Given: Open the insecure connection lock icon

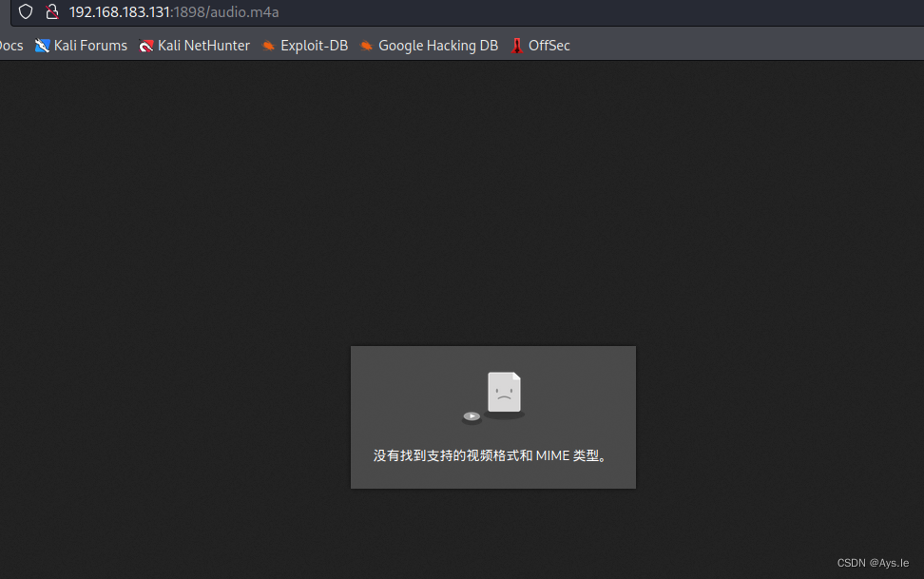Looking at the screenshot, I should (x=52, y=11).
